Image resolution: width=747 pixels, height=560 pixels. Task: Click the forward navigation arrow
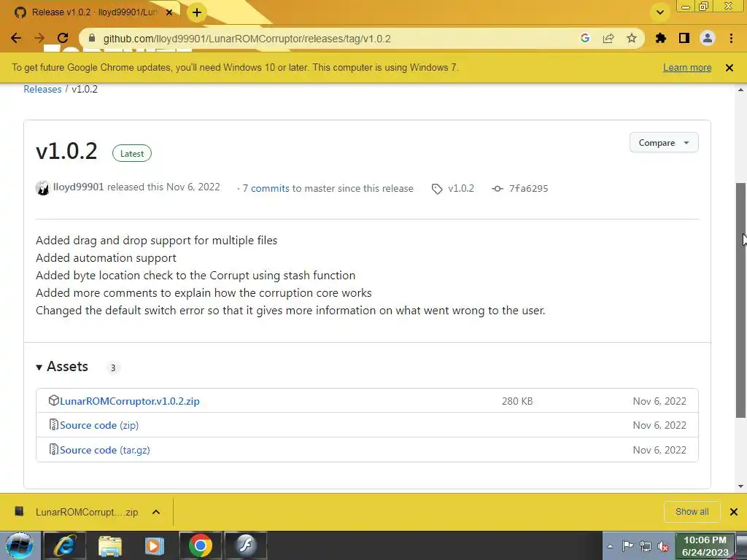[x=39, y=38]
